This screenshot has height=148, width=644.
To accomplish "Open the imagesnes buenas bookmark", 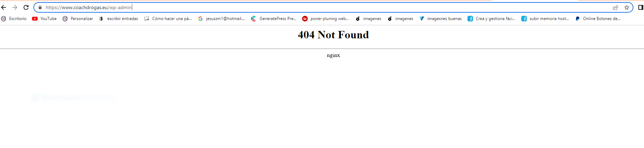I will [x=440, y=19].
